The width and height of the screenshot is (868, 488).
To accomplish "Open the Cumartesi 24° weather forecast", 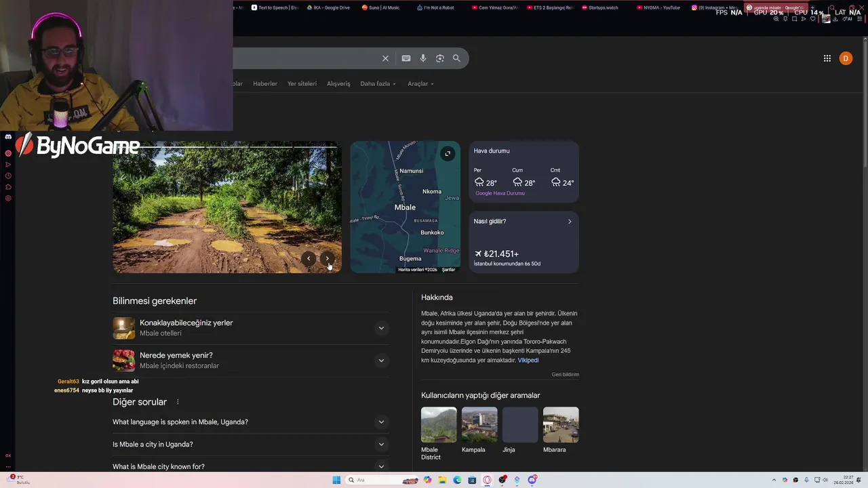I will [562, 178].
